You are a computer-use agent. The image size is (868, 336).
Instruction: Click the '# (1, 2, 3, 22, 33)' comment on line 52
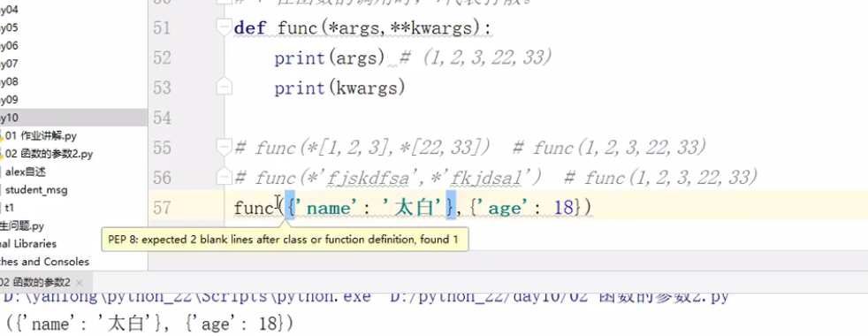476,57
